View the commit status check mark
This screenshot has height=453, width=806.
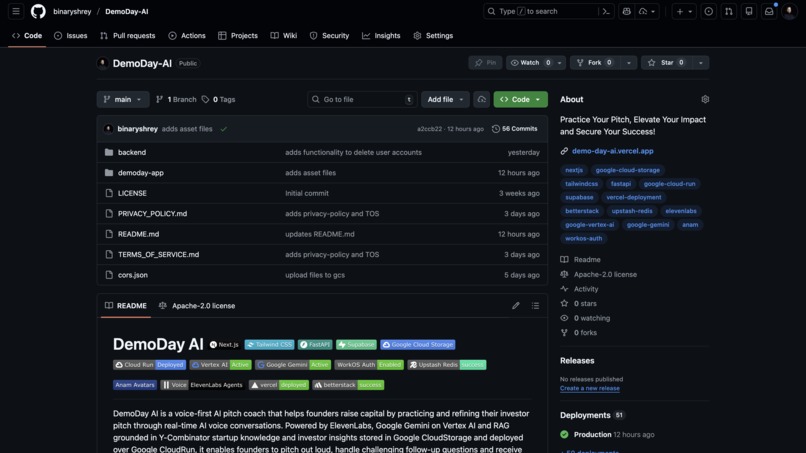(224, 129)
